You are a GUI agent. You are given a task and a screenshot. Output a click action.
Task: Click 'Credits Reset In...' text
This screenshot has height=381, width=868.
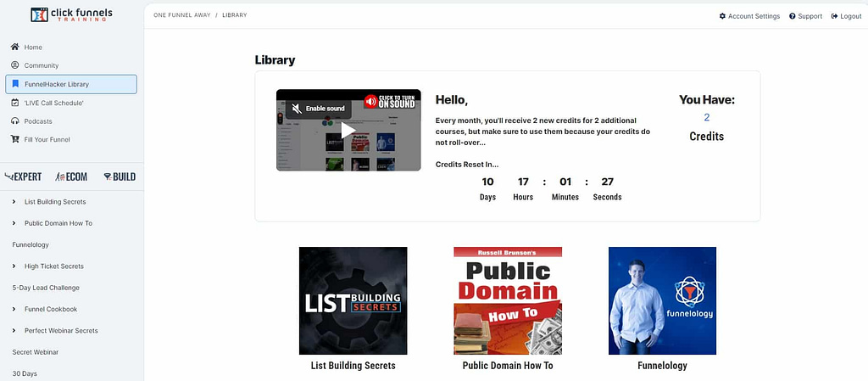click(467, 165)
